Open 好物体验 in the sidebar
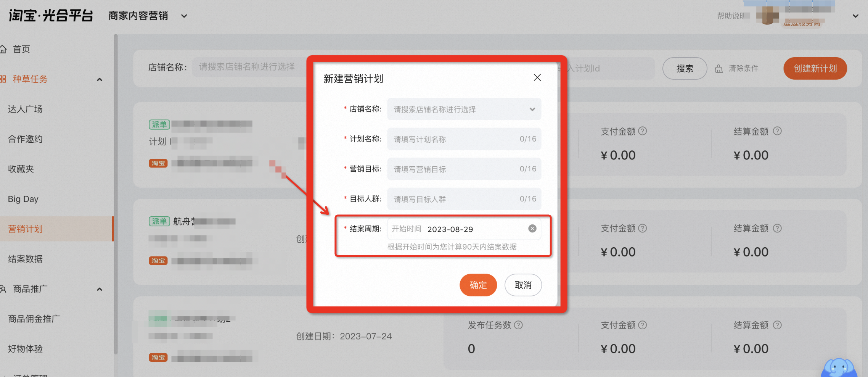 click(25, 349)
